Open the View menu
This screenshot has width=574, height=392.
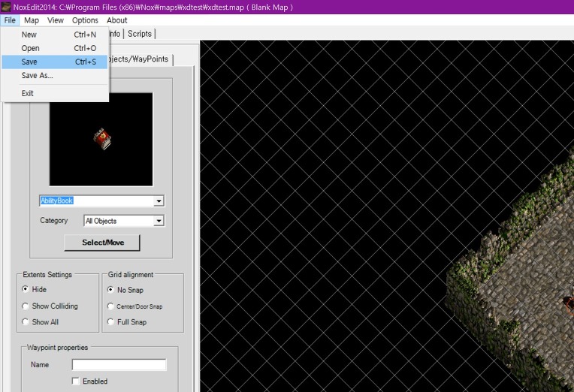pos(56,20)
